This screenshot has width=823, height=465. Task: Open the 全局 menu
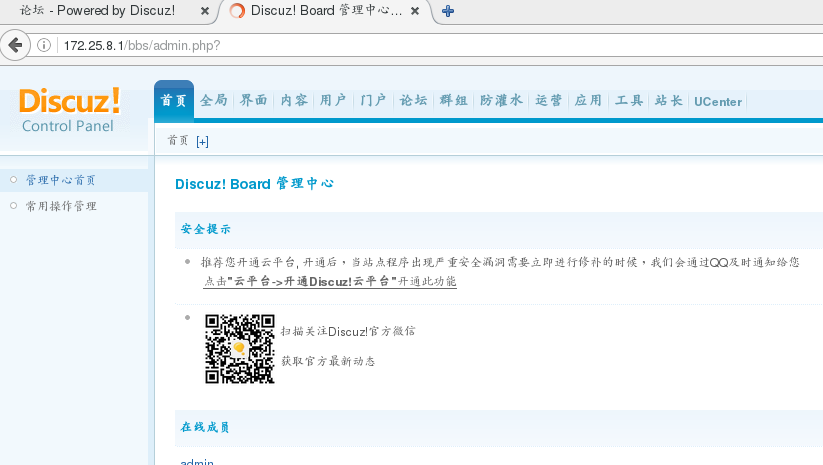[214, 100]
